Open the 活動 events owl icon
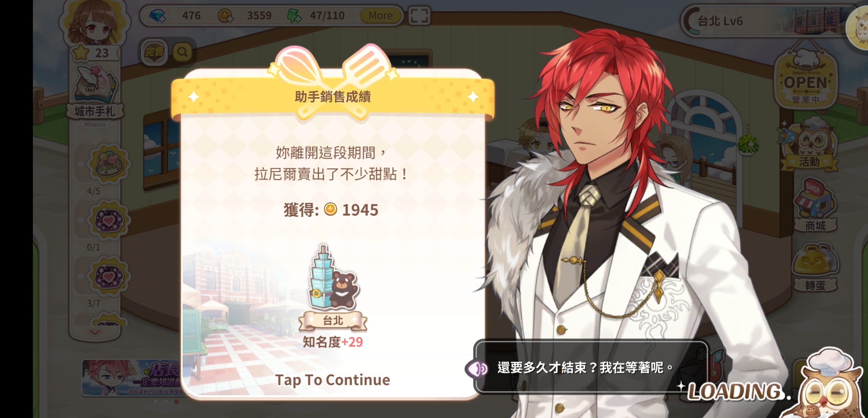 click(809, 144)
